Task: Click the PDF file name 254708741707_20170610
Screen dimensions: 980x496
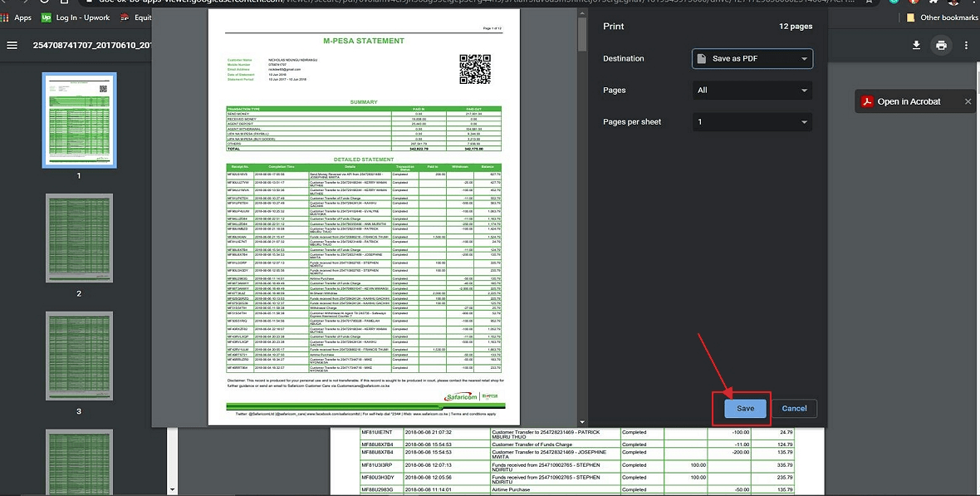Action: coord(92,45)
